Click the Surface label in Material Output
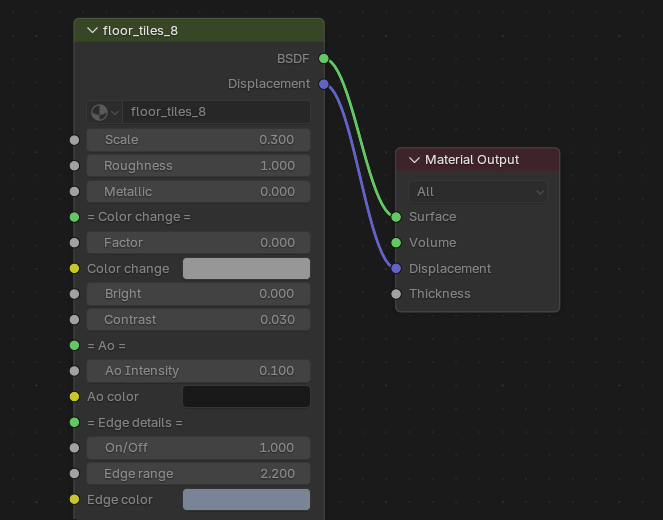This screenshot has width=663, height=520. (x=433, y=217)
